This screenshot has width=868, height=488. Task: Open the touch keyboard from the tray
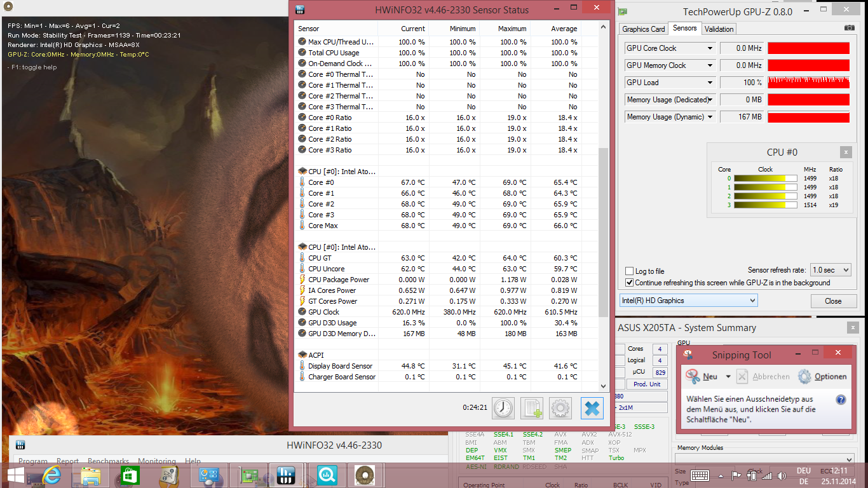700,475
